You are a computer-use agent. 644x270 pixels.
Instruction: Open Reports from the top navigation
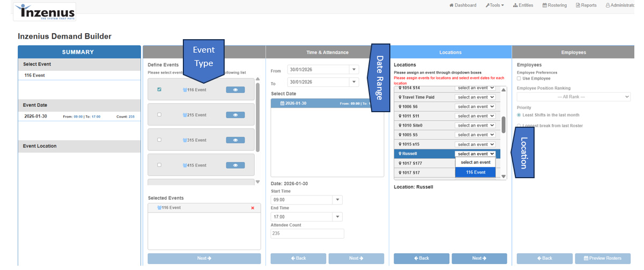(x=586, y=5)
